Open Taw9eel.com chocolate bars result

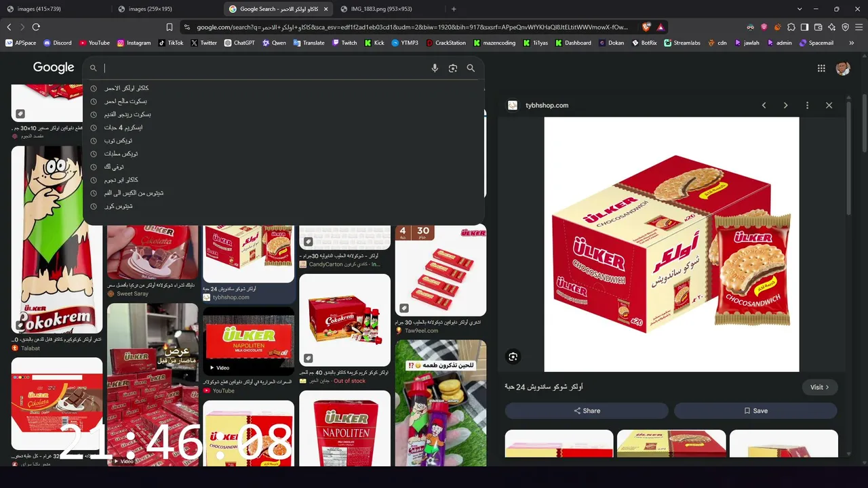coord(440,270)
